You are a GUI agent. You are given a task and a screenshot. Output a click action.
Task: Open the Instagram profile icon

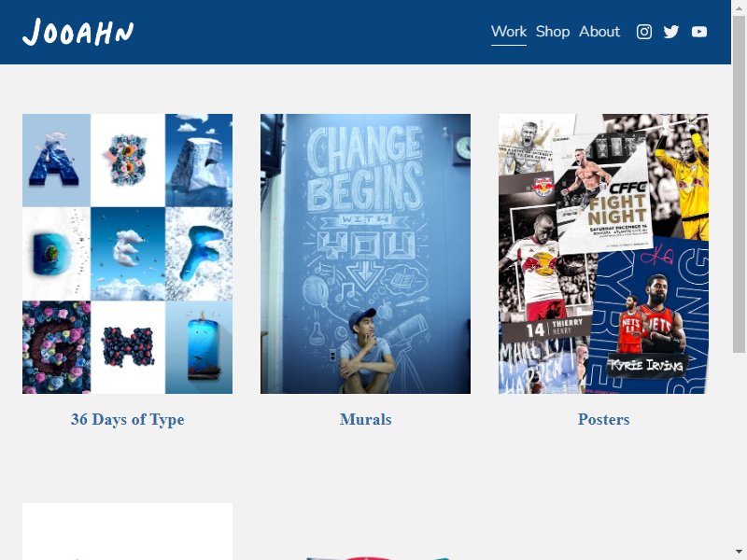click(x=644, y=32)
